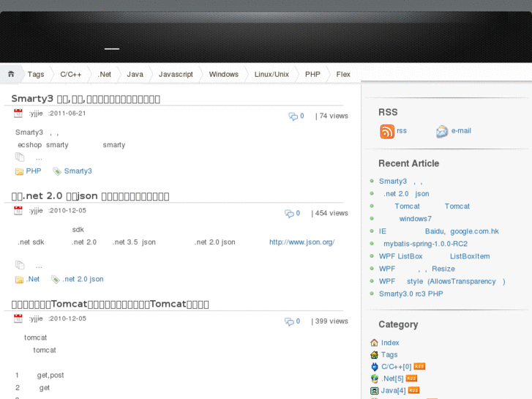Open the Tags category link in sidebar

tap(389, 355)
